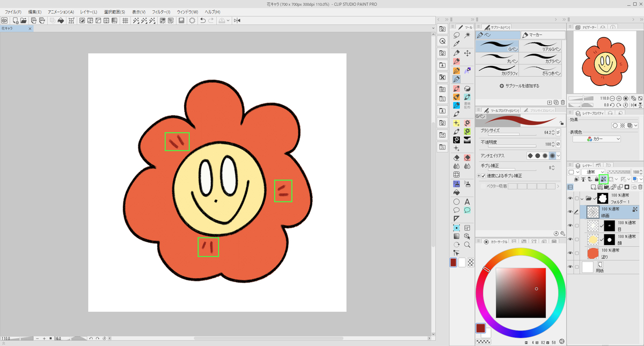
Task: Expand the anti-aliasing options dropdown
Action: click(559, 155)
